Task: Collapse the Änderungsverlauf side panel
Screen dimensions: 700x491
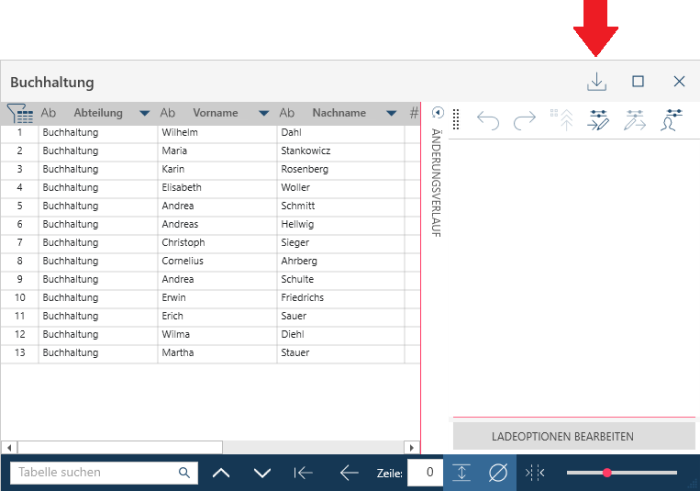Action: tap(437, 113)
